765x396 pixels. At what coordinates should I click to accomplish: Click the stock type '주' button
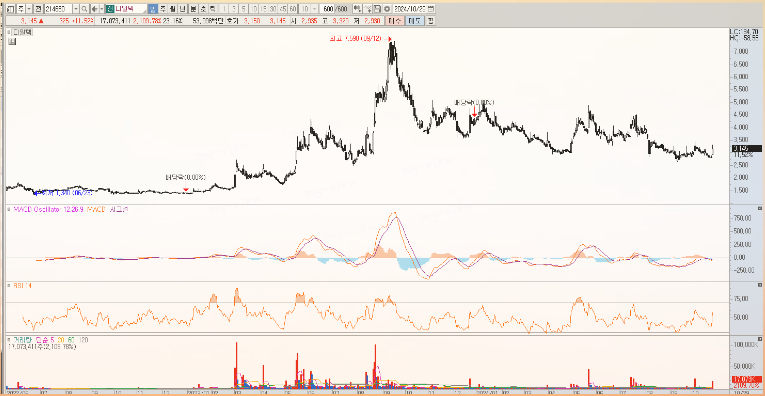pos(21,9)
